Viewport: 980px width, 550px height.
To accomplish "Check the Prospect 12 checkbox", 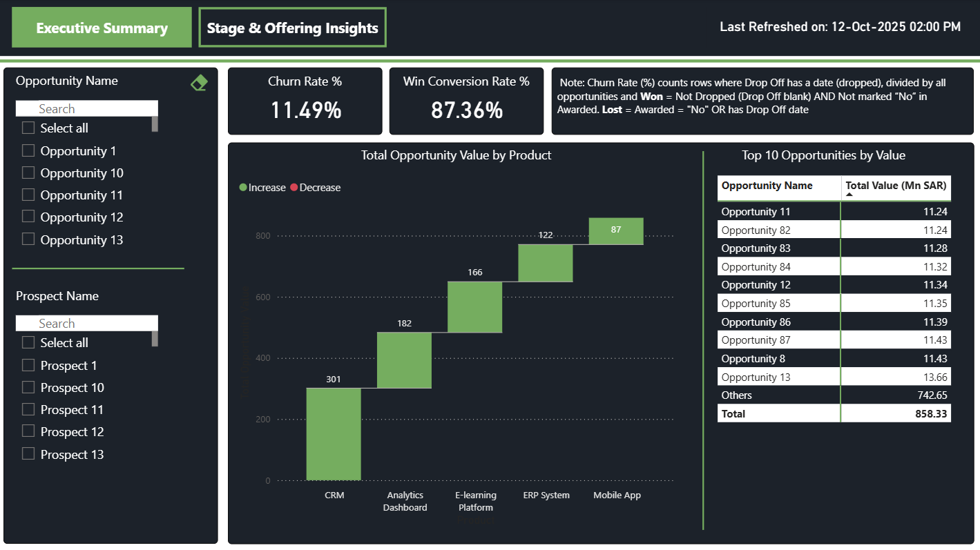I will (28, 431).
